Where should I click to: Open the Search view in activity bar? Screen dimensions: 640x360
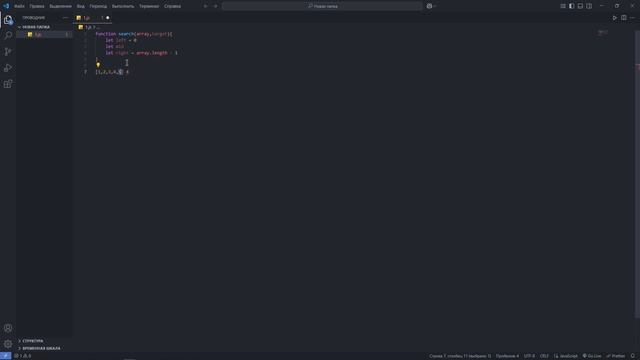tap(8, 36)
